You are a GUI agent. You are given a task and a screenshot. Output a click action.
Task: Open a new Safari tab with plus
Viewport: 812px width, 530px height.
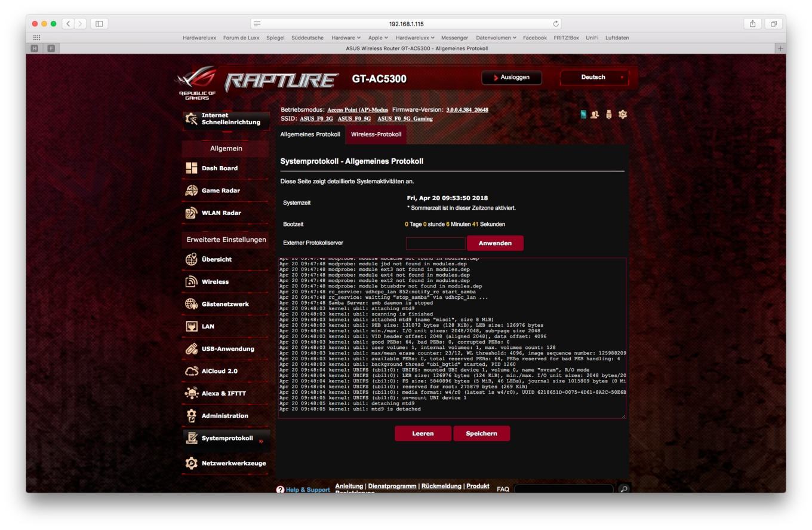[780, 48]
